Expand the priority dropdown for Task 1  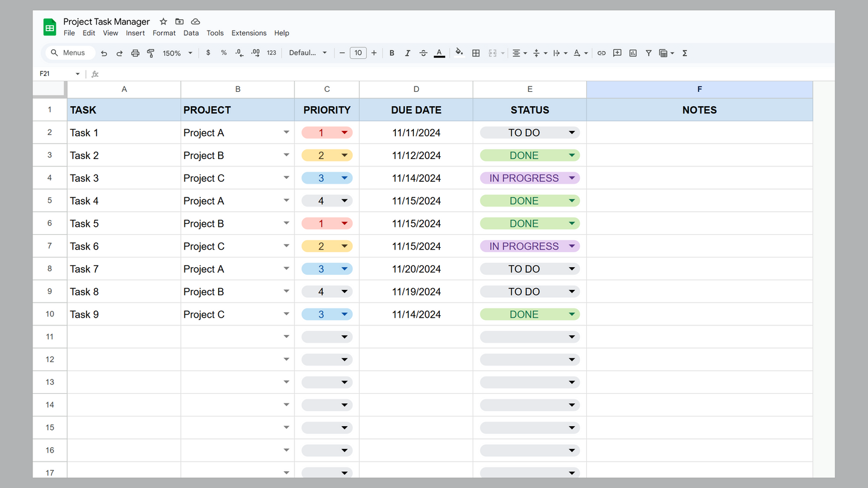tap(344, 133)
